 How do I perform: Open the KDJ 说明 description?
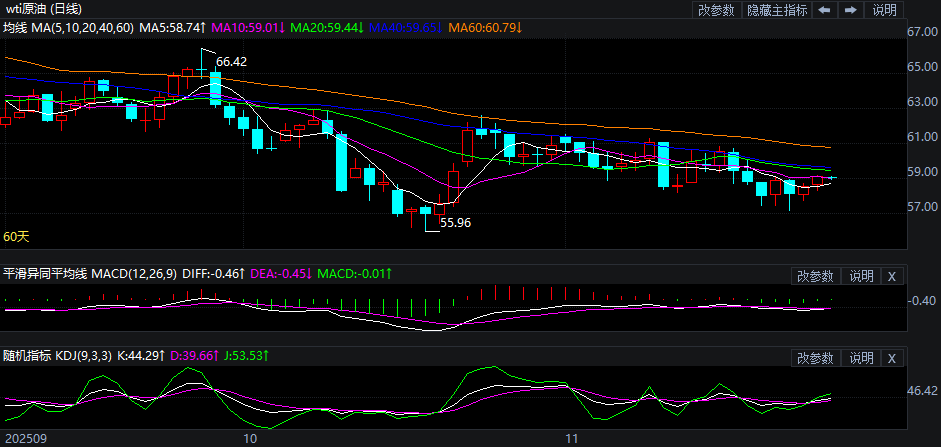click(x=861, y=358)
